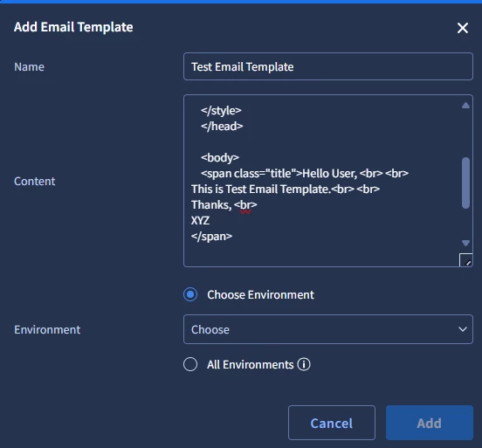Click the red-underlined br after Thanks
Viewport: 482px width, 448px height.
point(245,204)
